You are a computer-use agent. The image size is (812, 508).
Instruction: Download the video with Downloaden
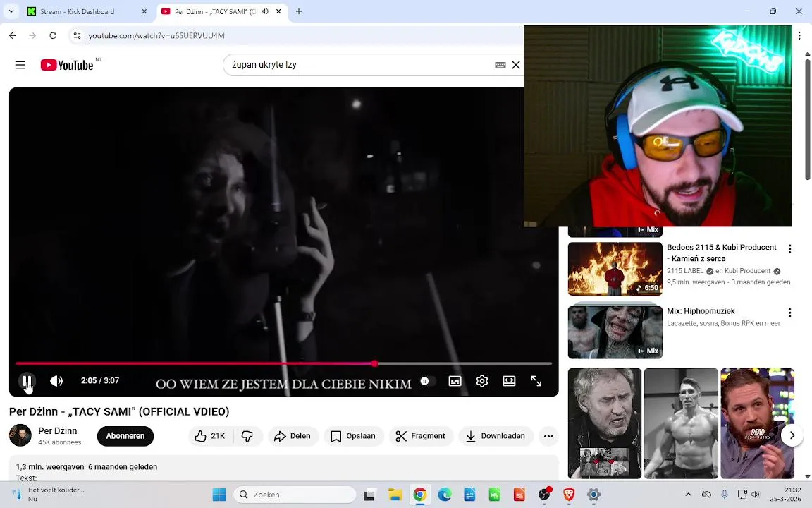496,436
